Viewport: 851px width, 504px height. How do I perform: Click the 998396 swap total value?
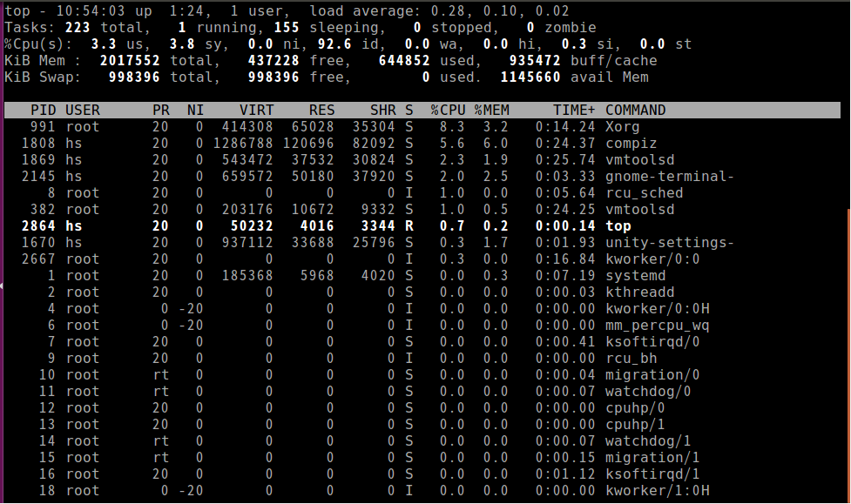pos(135,77)
